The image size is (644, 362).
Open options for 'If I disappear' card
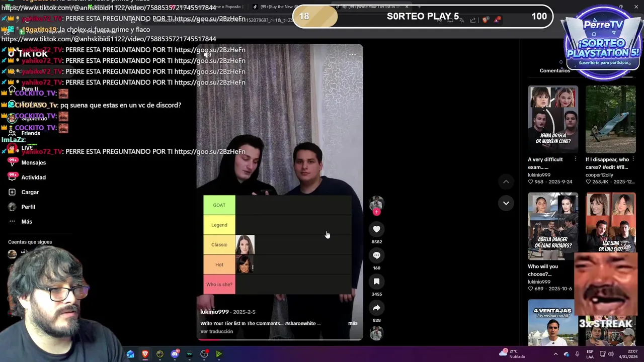tap(633, 159)
